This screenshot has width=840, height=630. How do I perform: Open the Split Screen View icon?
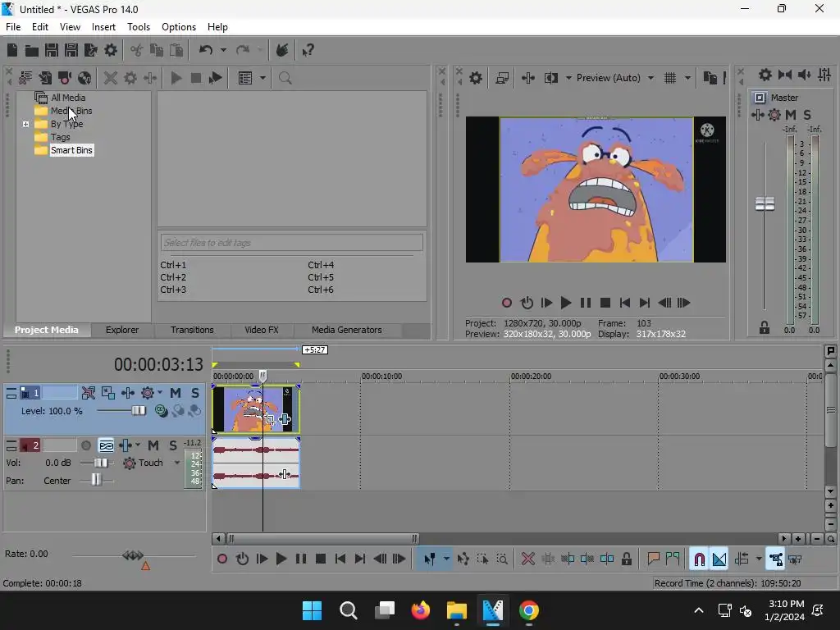click(551, 78)
